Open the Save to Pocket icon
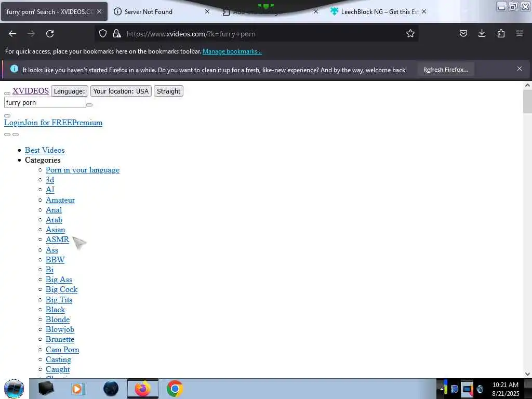This screenshot has height=399, width=532. [463, 33]
